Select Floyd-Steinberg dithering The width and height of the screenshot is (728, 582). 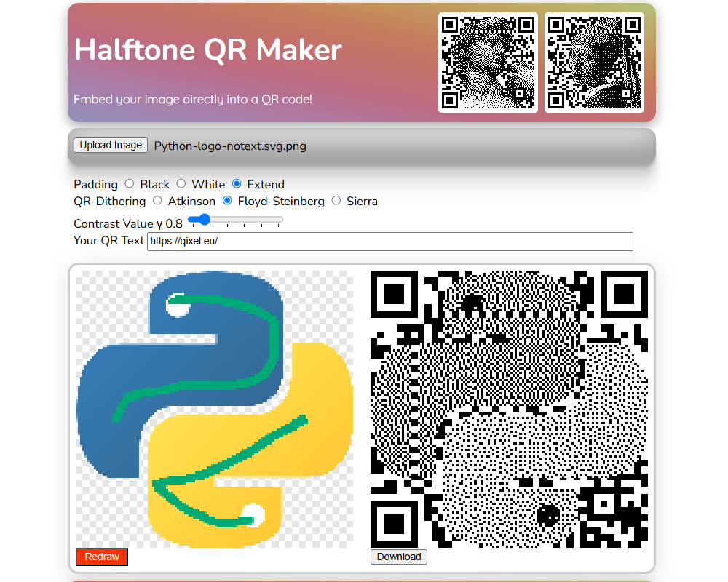coord(227,201)
